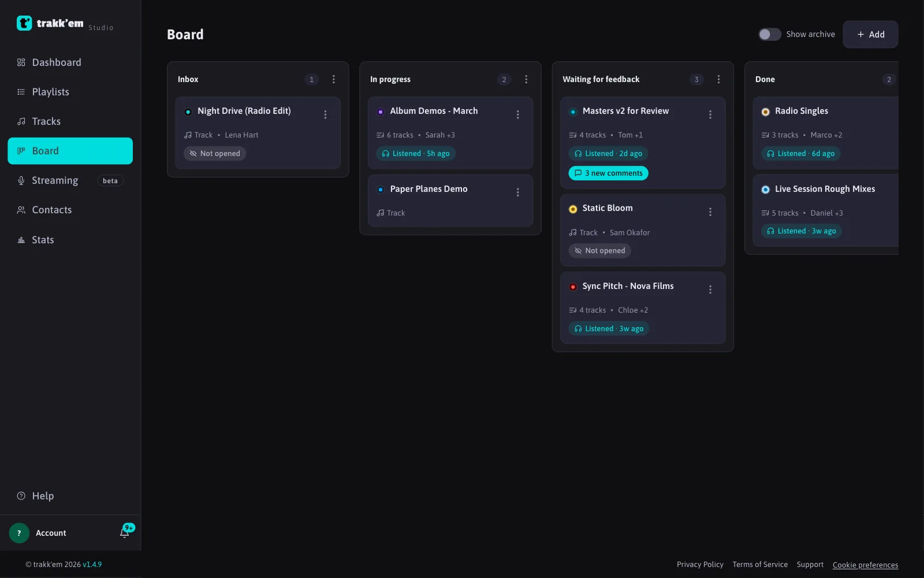Screen dimensions: 924x578
Task: Click Not opened badge on Night Drive
Action: 215,154
